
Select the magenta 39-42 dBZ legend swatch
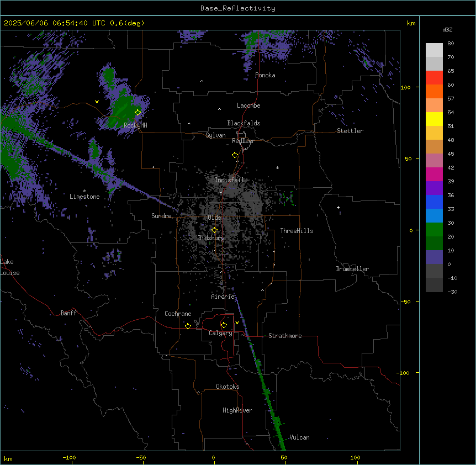(x=434, y=174)
